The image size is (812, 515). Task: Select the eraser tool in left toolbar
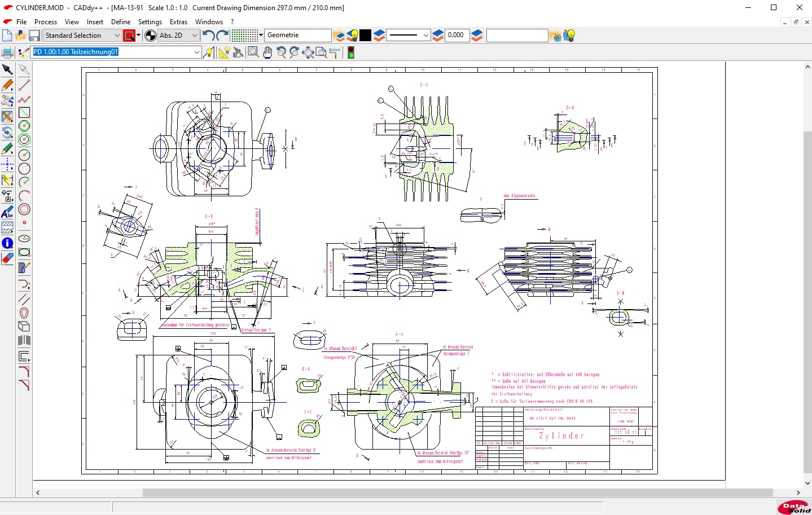pyautogui.click(x=7, y=258)
